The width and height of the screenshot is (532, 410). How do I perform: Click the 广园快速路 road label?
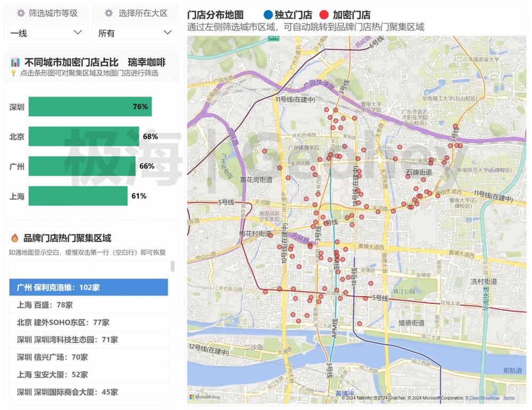[318, 84]
